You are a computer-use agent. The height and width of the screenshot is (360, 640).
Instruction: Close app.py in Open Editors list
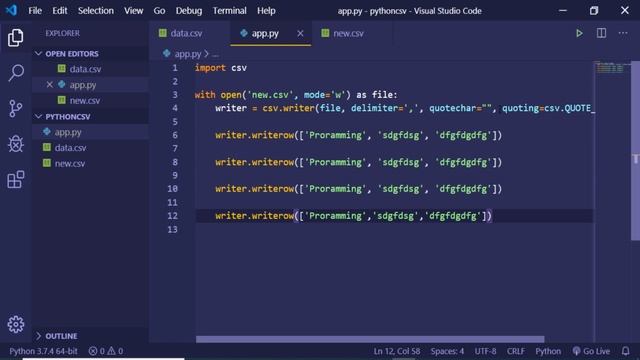point(49,84)
